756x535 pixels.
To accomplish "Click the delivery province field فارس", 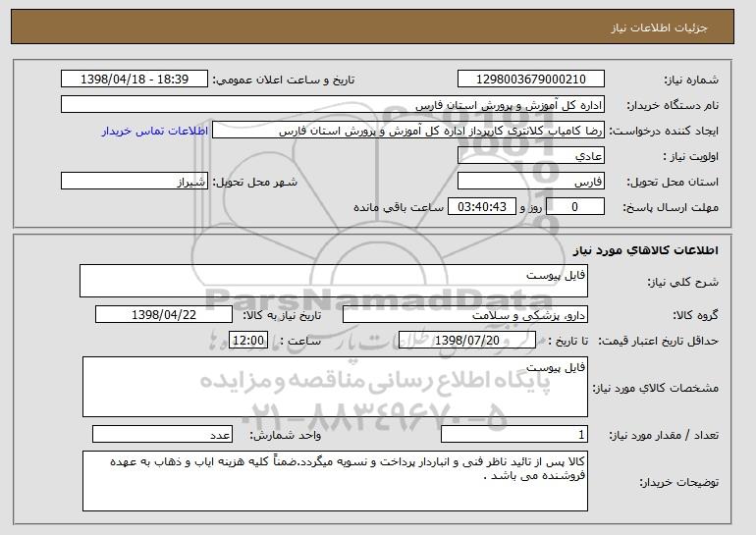I will [531, 182].
